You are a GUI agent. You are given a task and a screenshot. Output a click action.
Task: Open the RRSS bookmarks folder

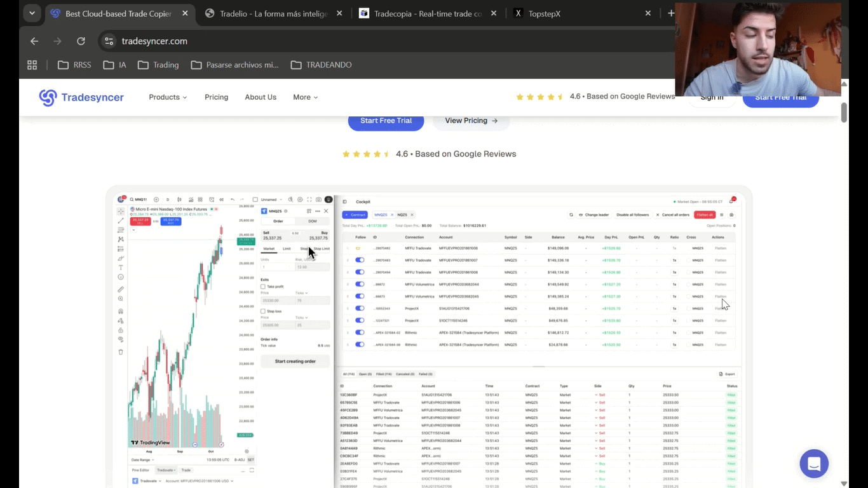pyautogui.click(x=74, y=65)
